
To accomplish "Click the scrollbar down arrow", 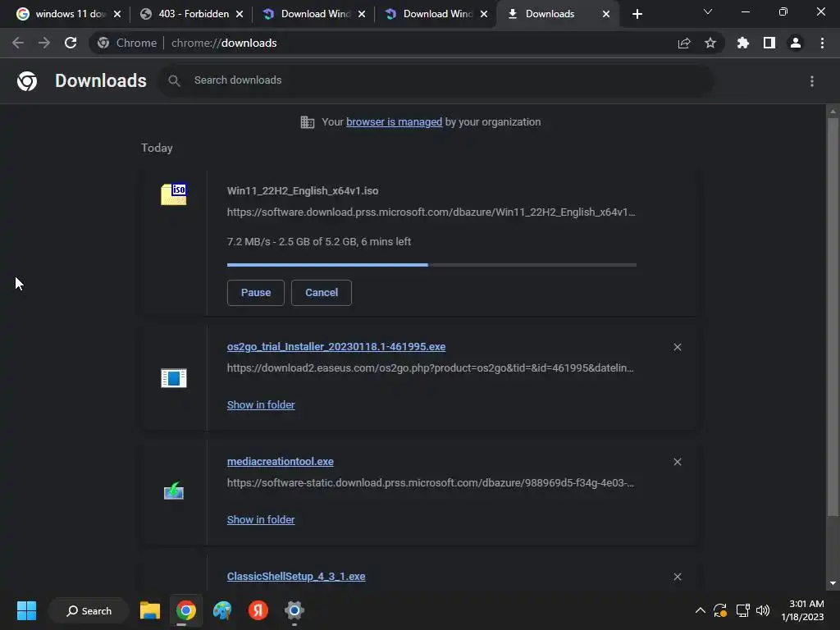I will (x=833, y=583).
